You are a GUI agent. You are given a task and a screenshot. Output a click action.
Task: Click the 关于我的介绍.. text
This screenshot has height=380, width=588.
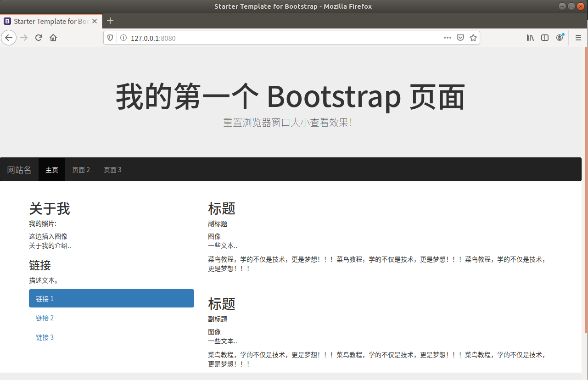[x=50, y=246]
